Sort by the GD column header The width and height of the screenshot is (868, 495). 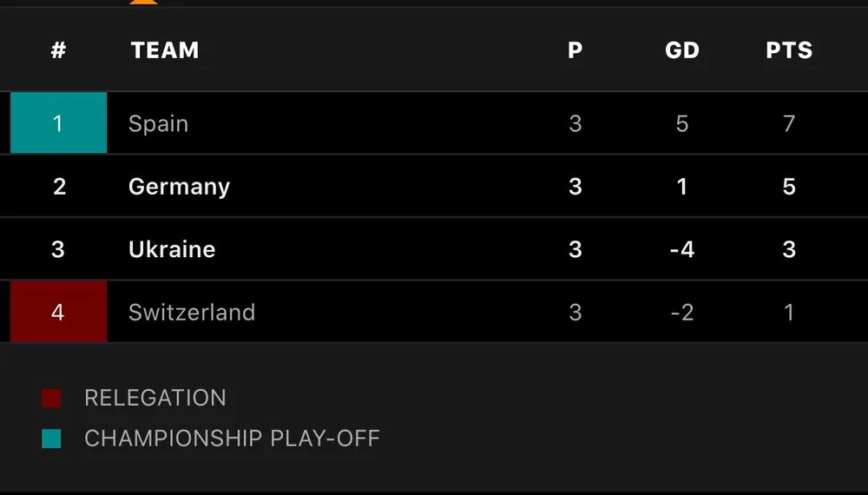click(x=681, y=50)
